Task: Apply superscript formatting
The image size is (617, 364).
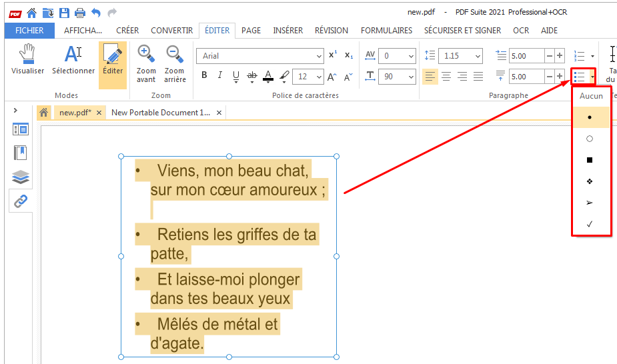Action: (333, 55)
